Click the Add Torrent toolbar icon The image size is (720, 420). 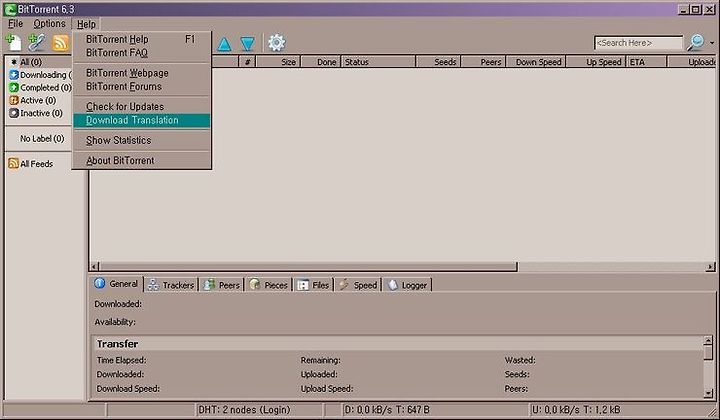point(13,42)
